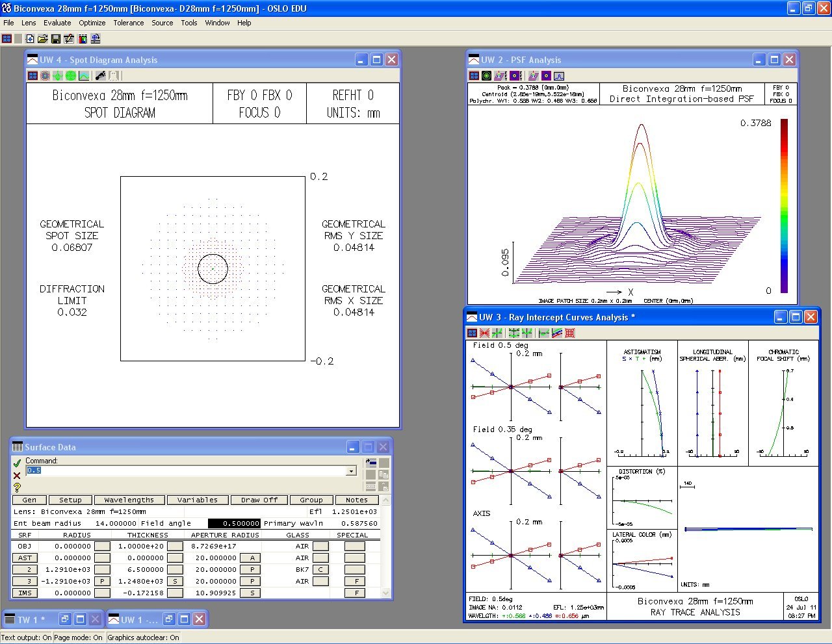Select the AST surface row button
This screenshot has height=644, width=832.
pyautogui.click(x=25, y=558)
